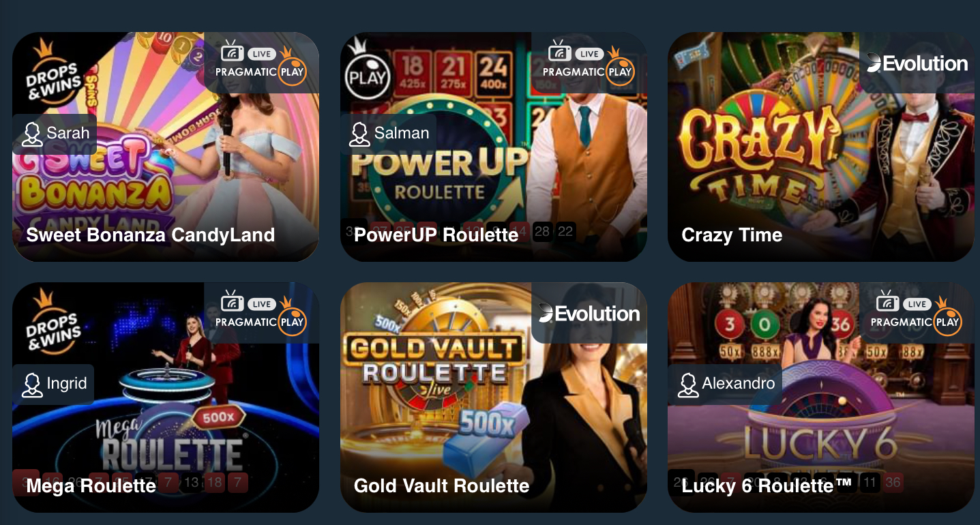Click the dealer icon beside Sarah

pos(31,134)
